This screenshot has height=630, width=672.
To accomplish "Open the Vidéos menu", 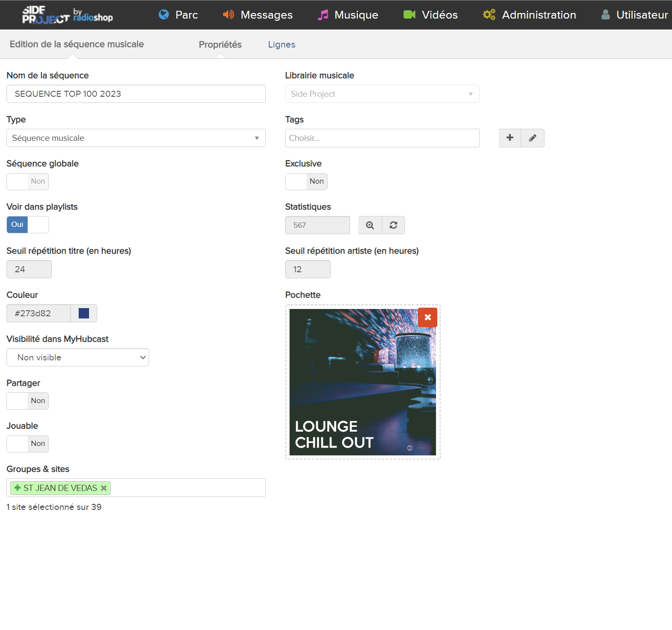I will coord(430,15).
